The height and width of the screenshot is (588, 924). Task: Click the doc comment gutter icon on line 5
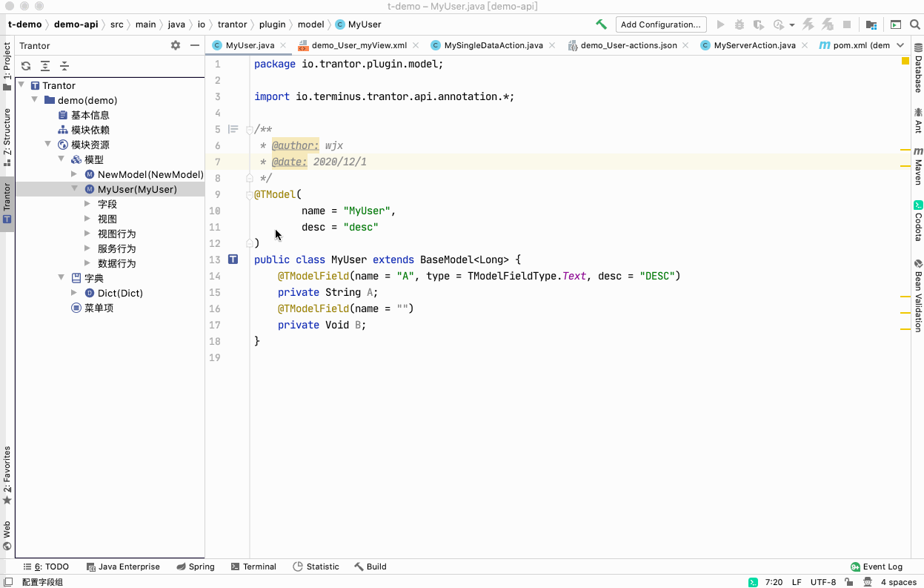(x=233, y=129)
